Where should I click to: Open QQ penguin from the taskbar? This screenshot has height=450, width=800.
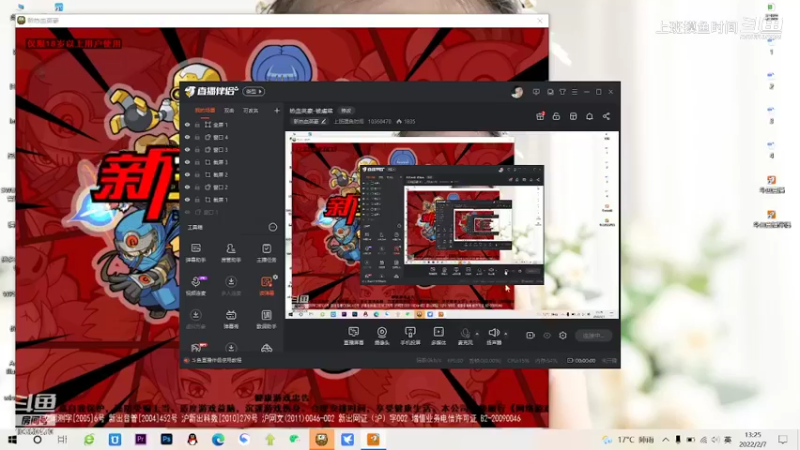pos(192,439)
